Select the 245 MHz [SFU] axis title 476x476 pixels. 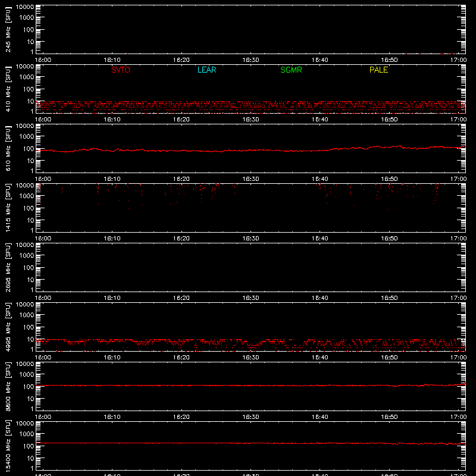(x=8, y=29)
